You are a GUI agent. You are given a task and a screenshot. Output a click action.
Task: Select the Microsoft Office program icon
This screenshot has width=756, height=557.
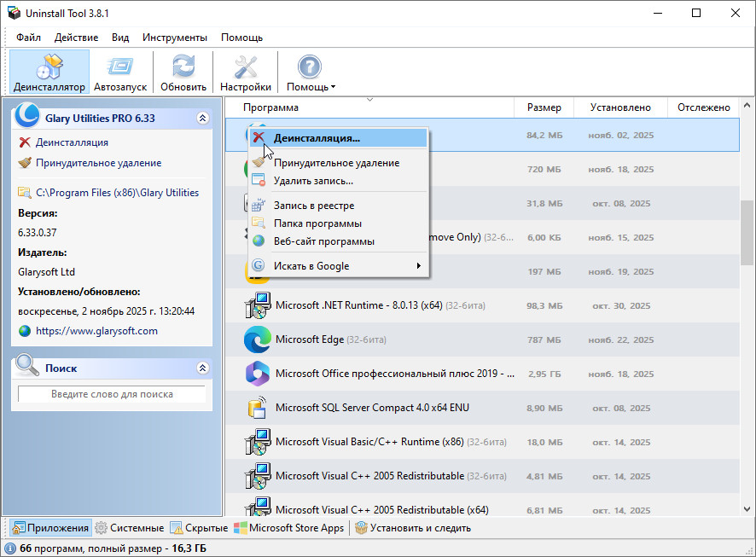point(257,374)
